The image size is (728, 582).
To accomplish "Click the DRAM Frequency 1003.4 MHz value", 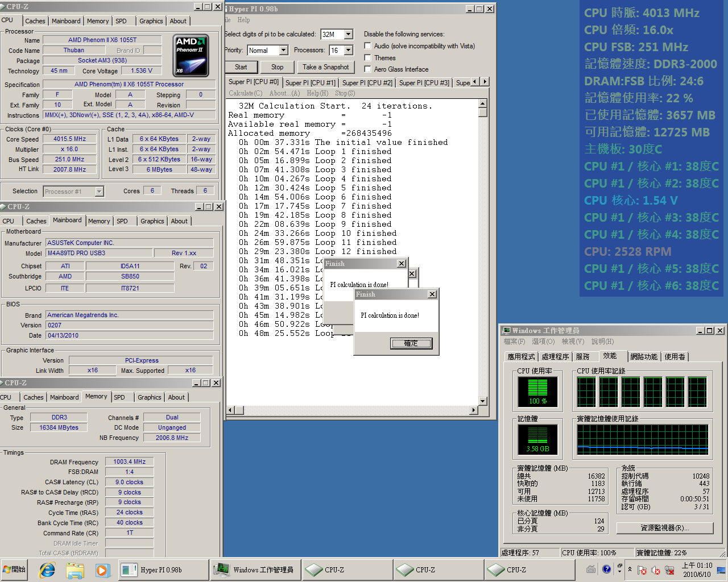I will [129, 462].
